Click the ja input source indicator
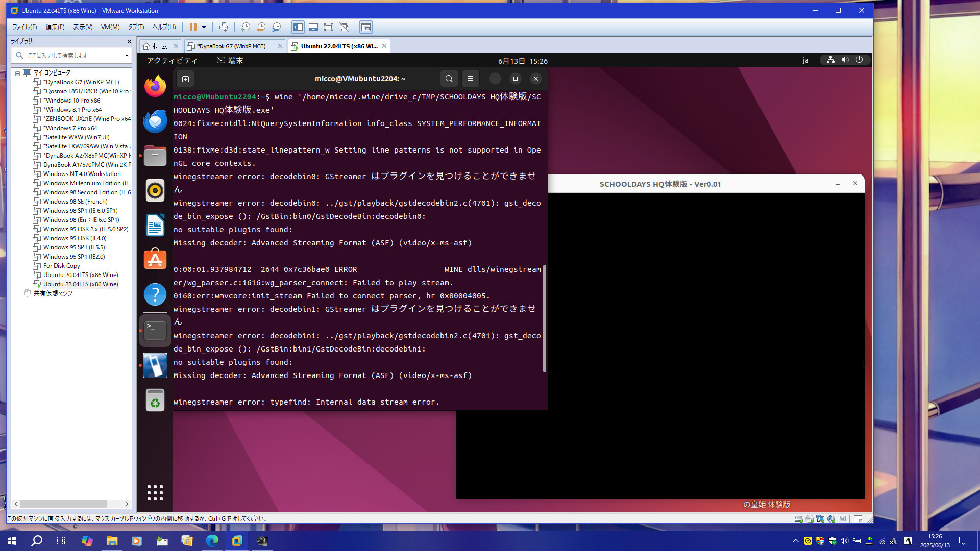This screenshot has width=980, height=551. (805, 60)
